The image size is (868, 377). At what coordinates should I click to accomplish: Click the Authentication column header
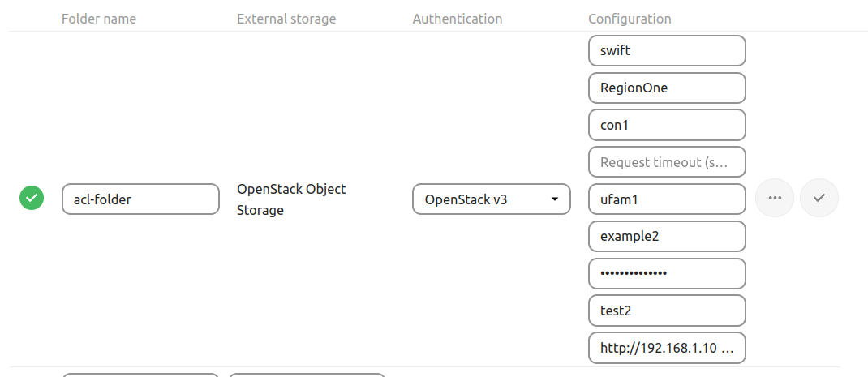(458, 19)
